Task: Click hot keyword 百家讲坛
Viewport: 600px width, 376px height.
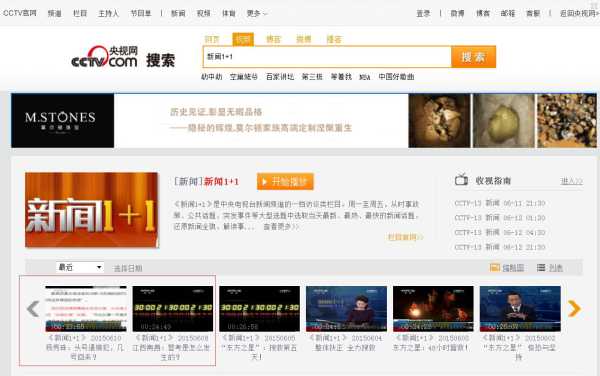Action: point(280,77)
